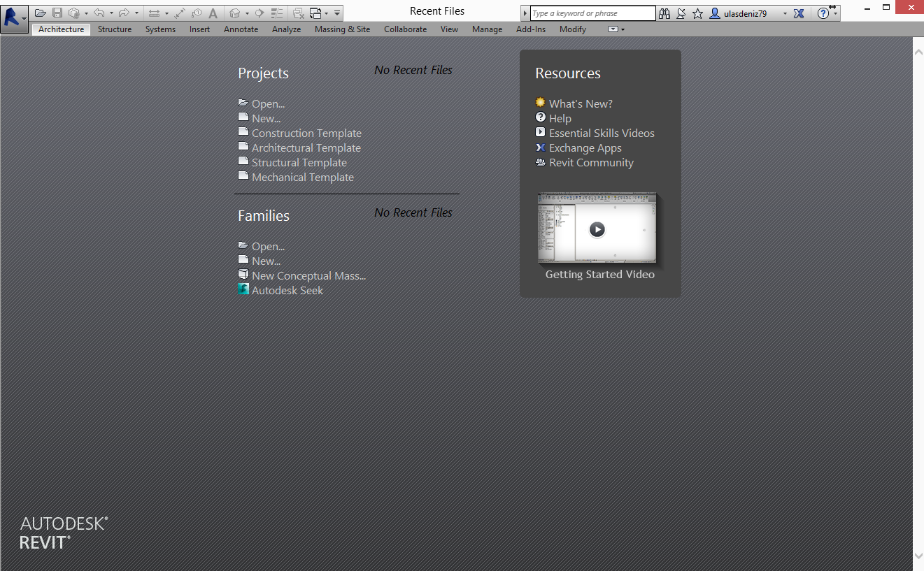
Task: Click the Save disk icon in Quick Access Toolbar
Action: point(57,13)
